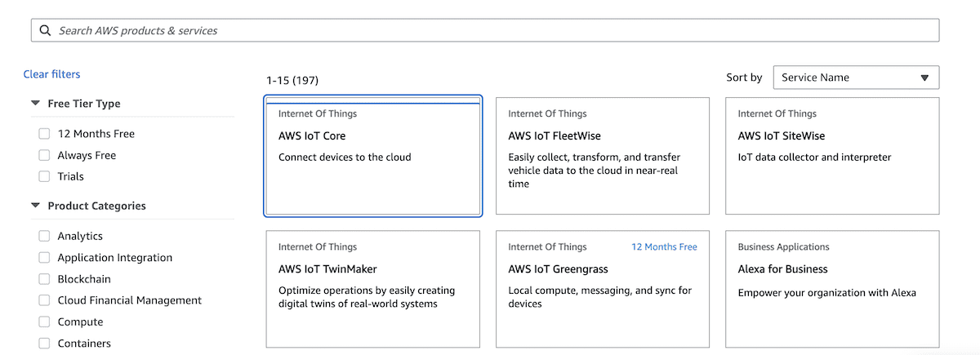Open the AWS IoT SiteWise card
980x355 pixels.
tap(832, 156)
